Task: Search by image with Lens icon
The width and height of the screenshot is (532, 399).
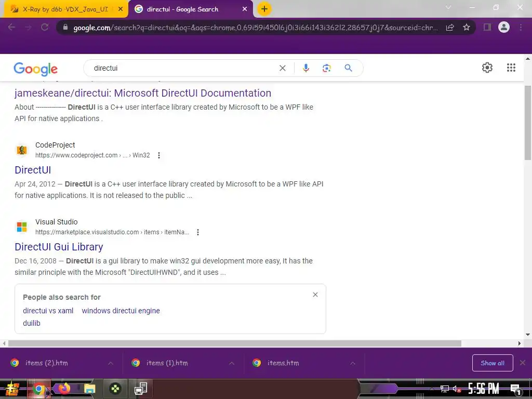Action: click(x=326, y=68)
